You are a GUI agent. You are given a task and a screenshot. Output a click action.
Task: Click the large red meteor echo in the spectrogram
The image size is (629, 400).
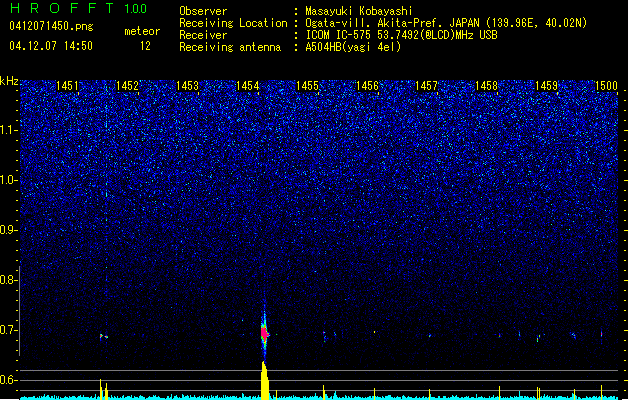click(264, 333)
